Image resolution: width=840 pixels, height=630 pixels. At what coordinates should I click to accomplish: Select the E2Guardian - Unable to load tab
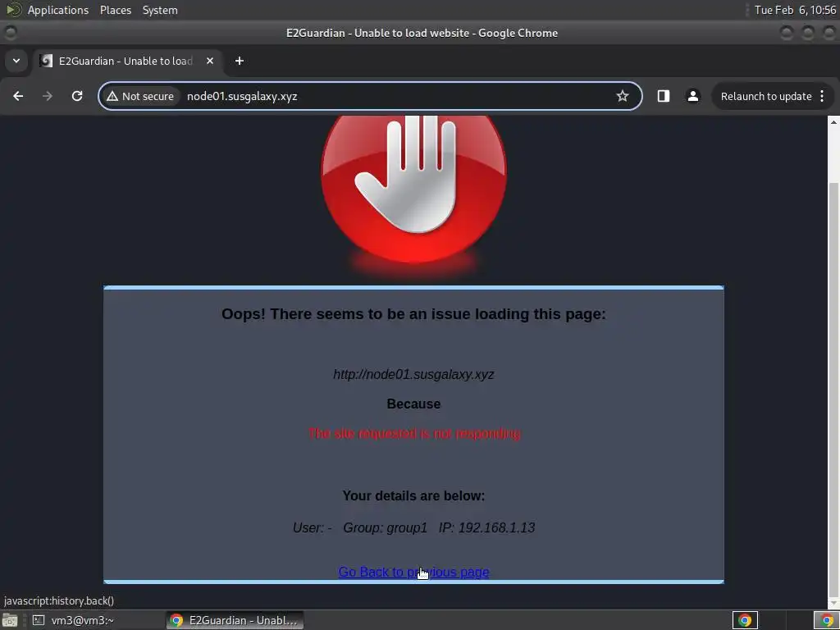click(x=126, y=61)
